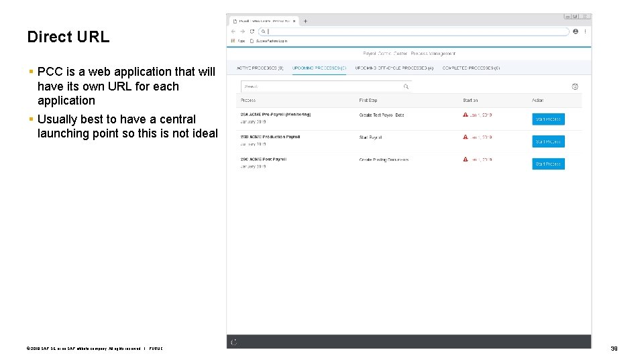Click warning icon beside Pre-Payroll start date
644x362 pixels.
[466, 115]
